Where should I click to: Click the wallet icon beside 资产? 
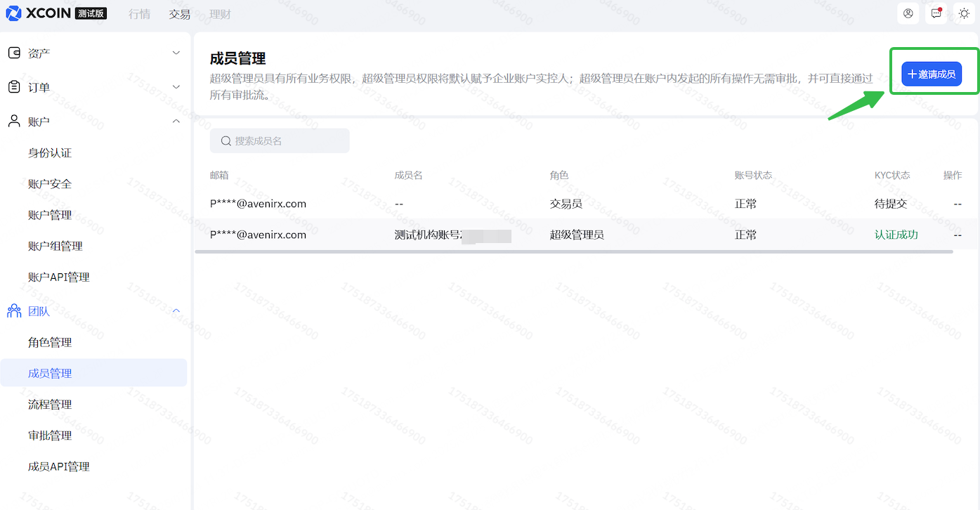pyautogui.click(x=14, y=53)
